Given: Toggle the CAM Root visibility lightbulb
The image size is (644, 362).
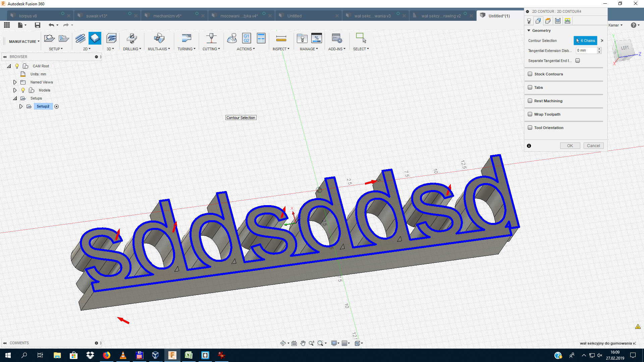Looking at the screenshot, I should 17,66.
